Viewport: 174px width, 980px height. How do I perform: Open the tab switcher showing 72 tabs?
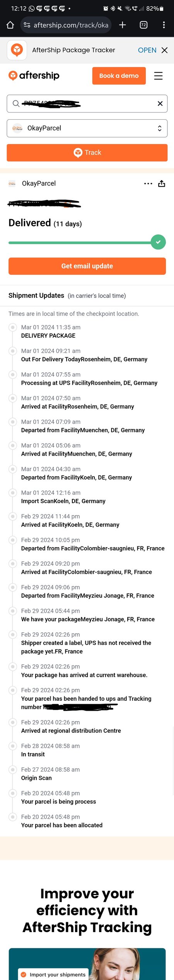[x=143, y=25]
